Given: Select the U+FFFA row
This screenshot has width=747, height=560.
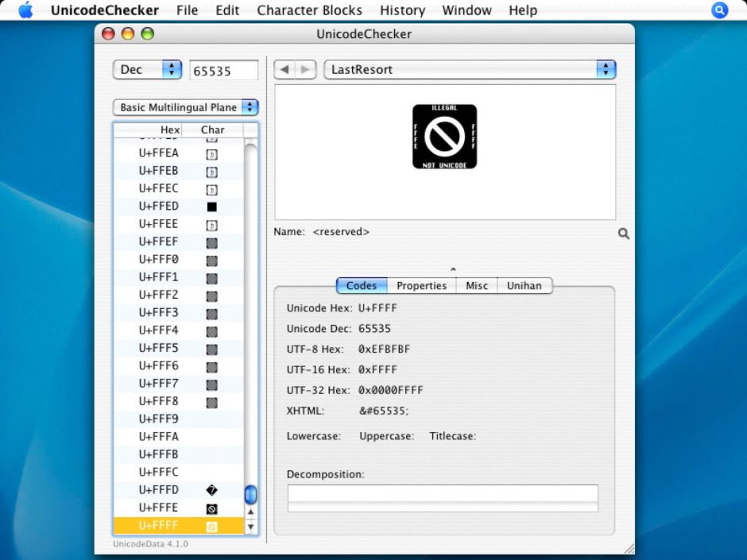Looking at the screenshot, I should click(x=179, y=437).
